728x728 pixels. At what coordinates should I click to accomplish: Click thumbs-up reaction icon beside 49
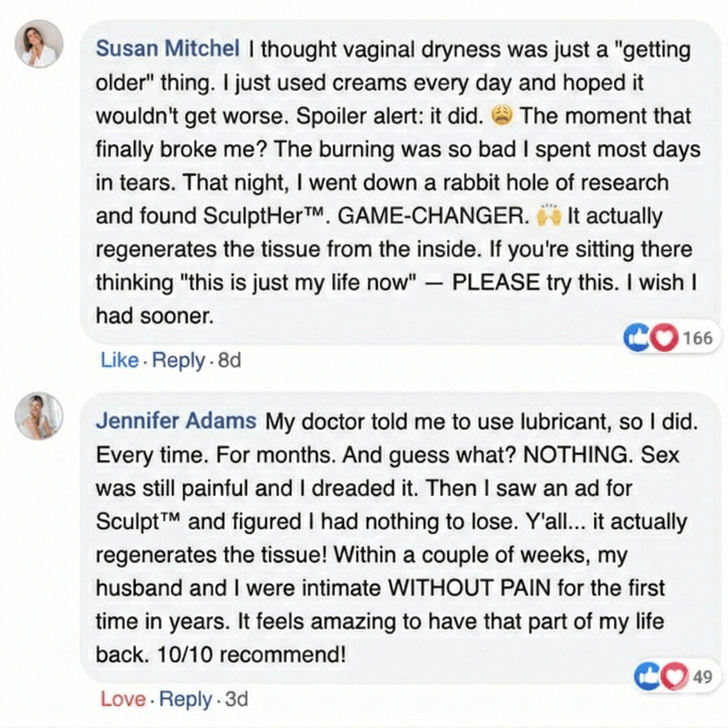click(646, 676)
